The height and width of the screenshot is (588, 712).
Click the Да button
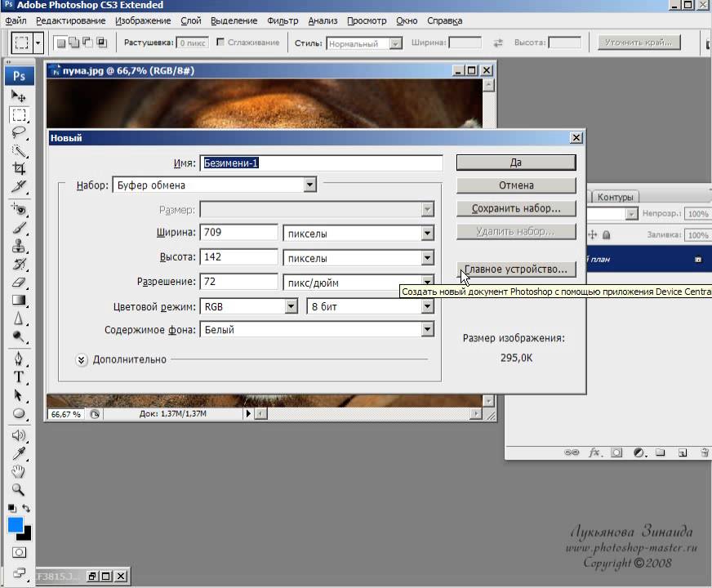515,163
